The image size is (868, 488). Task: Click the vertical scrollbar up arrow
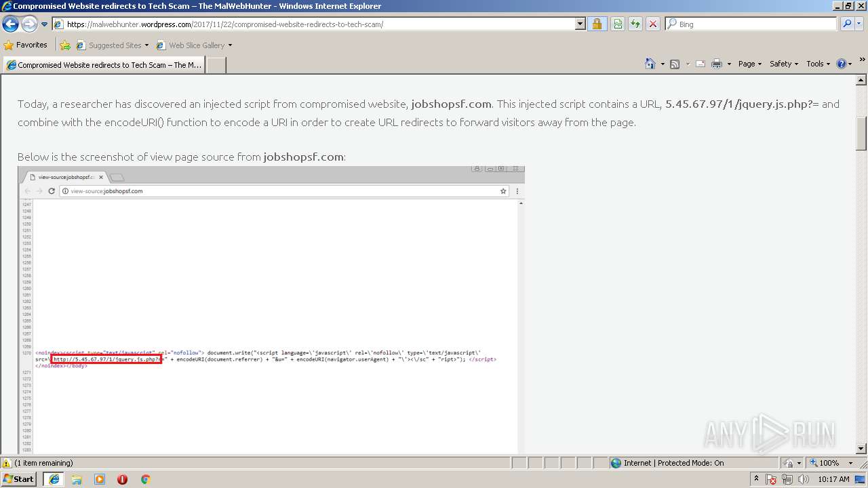pos(862,80)
